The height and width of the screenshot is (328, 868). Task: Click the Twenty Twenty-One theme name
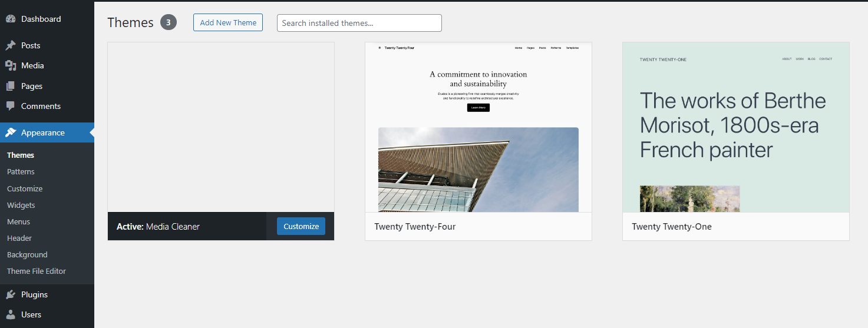coord(672,226)
